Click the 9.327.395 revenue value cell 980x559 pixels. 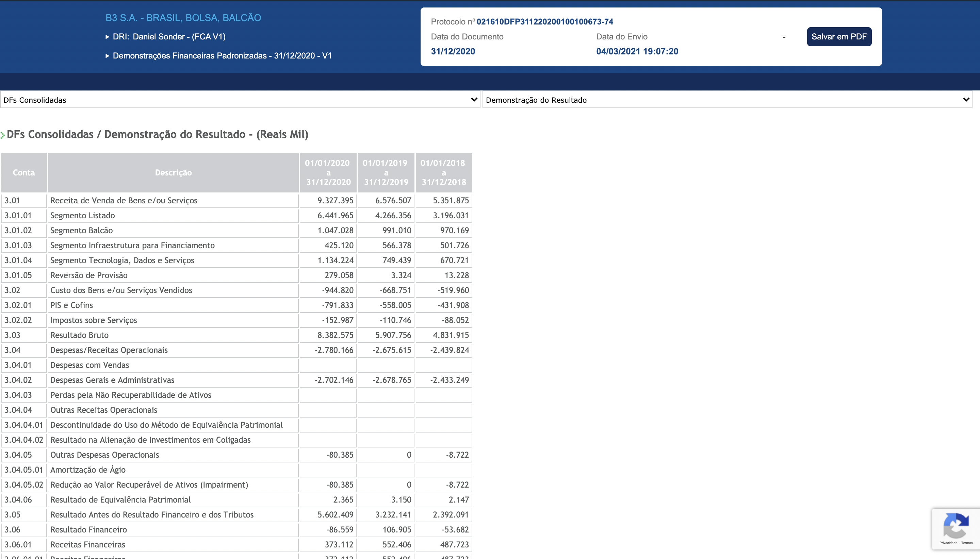click(x=335, y=200)
